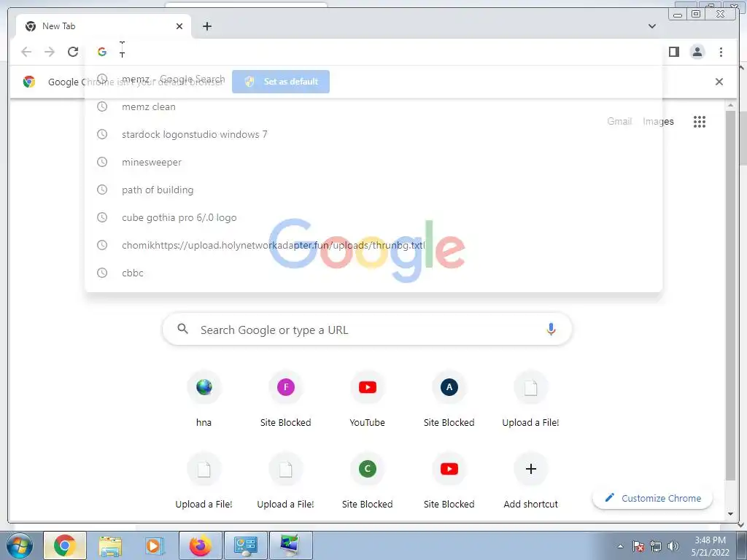Click the Chrome taskbar icon

65,545
